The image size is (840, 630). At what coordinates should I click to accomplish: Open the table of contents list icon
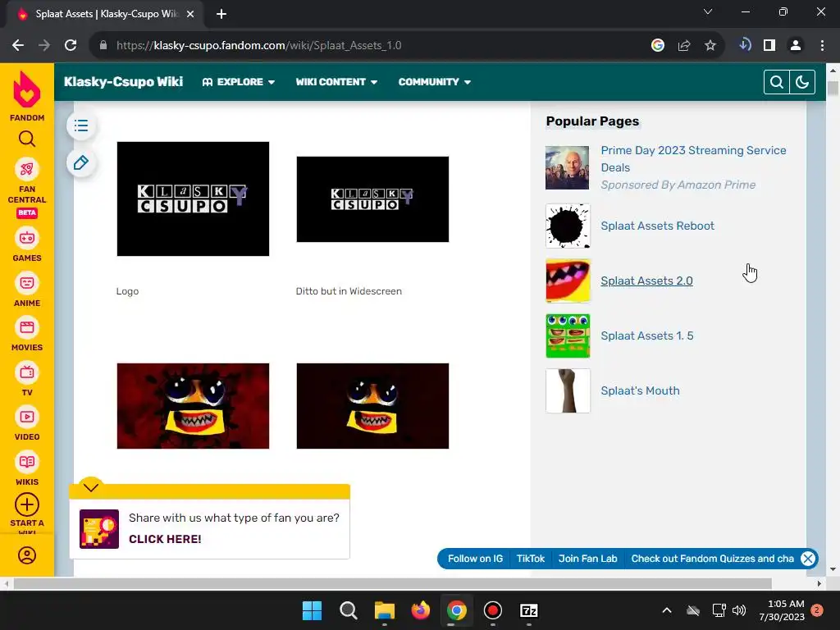tap(81, 126)
